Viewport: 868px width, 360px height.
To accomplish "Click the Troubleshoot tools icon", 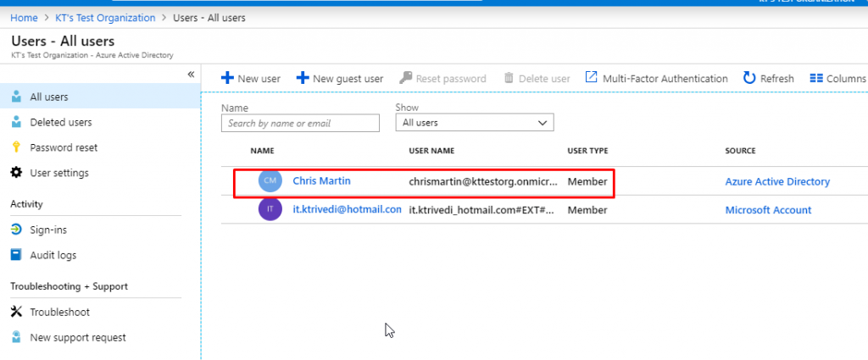I will pos(17,312).
